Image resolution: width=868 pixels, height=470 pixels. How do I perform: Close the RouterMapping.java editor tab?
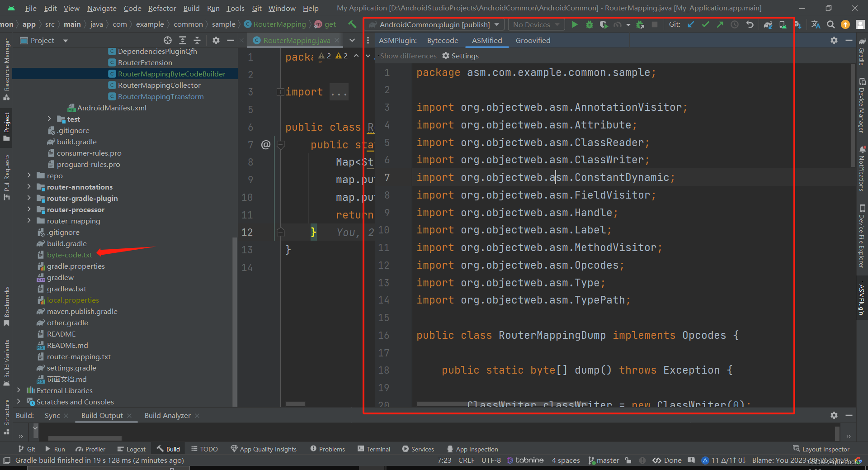coord(337,40)
